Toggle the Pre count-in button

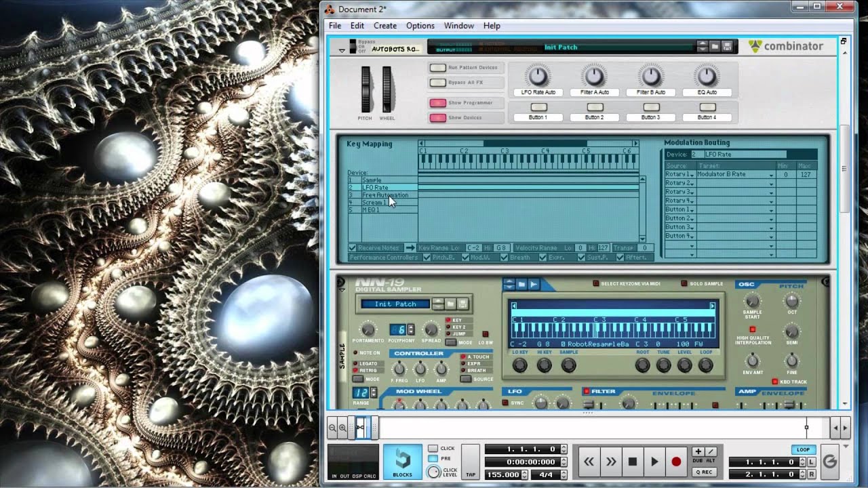pyautogui.click(x=433, y=458)
